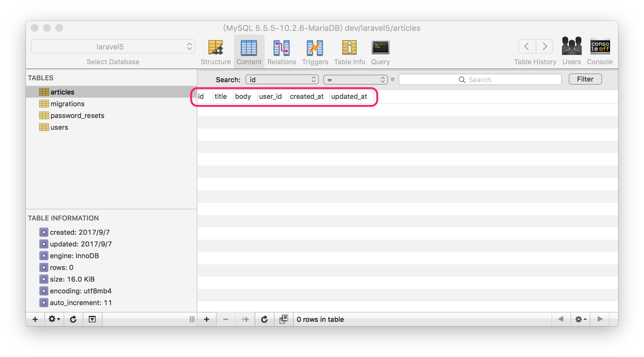Toggle the table information pane
The width and height of the screenshot is (644, 357).
[x=92, y=319]
